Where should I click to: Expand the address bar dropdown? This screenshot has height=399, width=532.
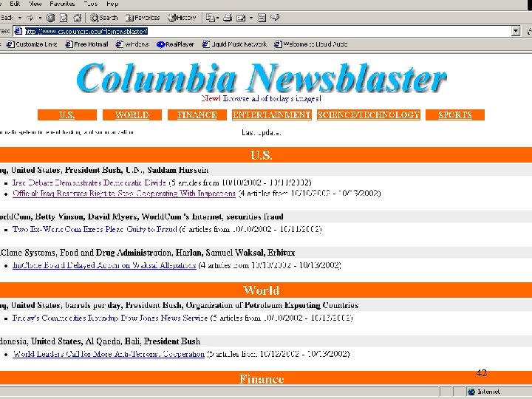pos(516,31)
